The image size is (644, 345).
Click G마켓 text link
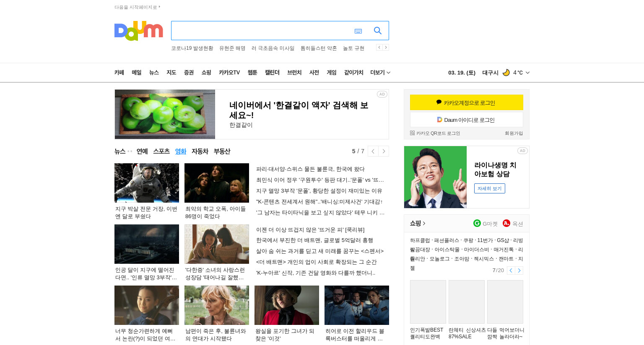490,224
